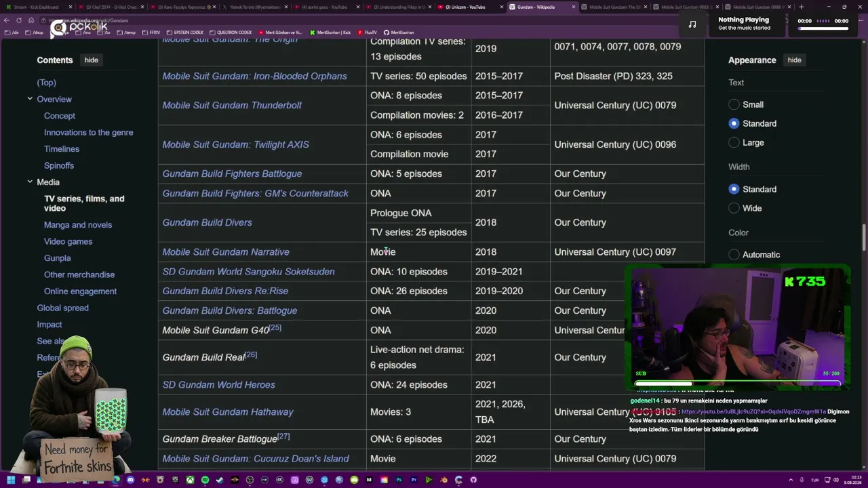The image size is (868, 488).
Task: Launch Steam from the taskbar
Action: pyautogui.click(x=220, y=480)
